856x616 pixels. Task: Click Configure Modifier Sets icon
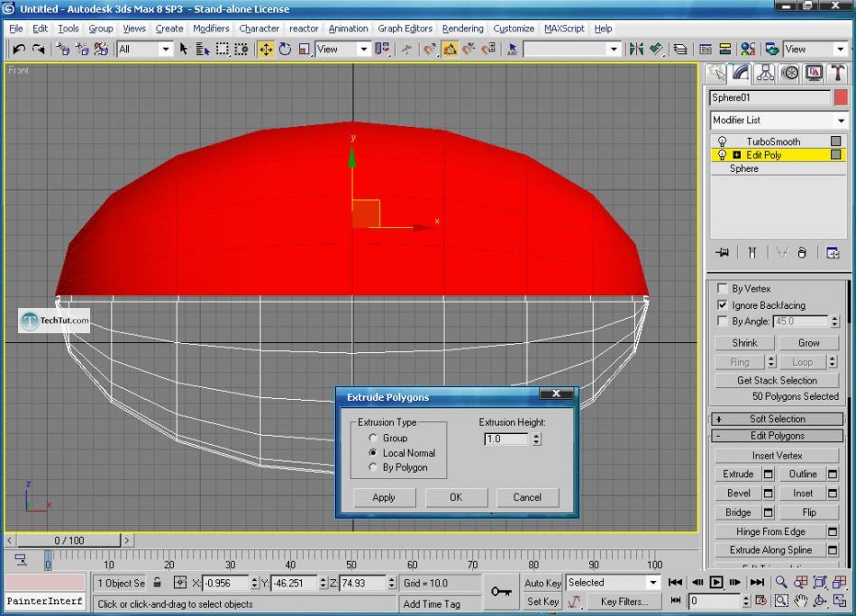pyautogui.click(x=833, y=253)
